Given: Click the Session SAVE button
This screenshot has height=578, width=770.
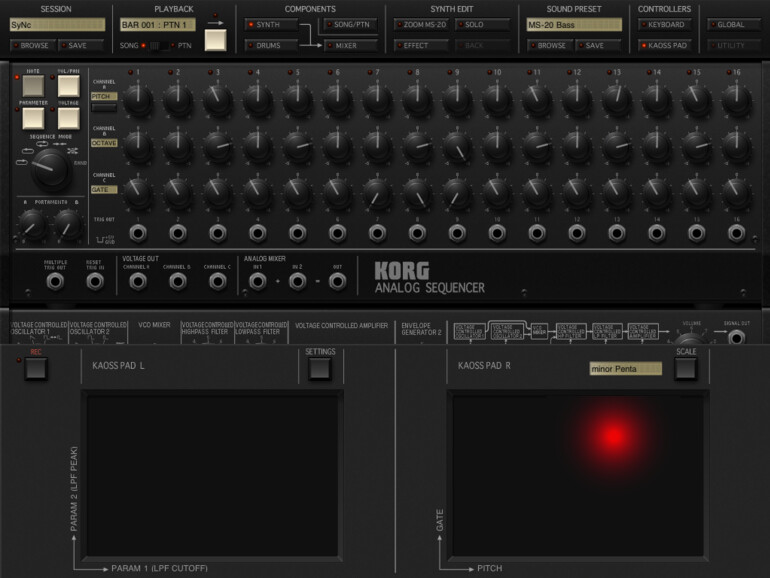Looking at the screenshot, I should [x=80, y=46].
